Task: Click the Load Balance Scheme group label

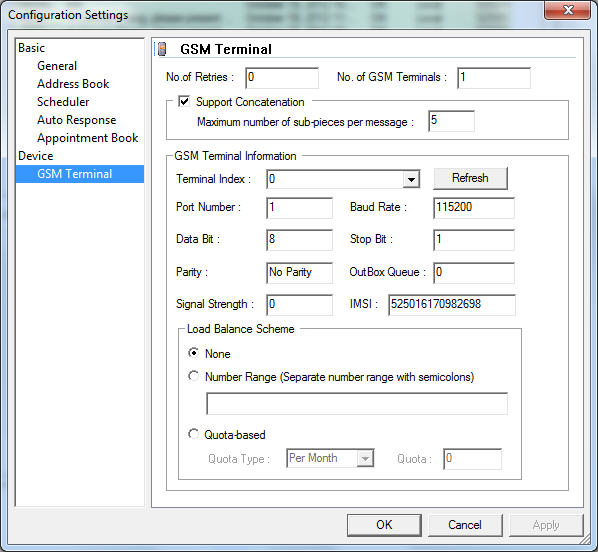Action: (x=241, y=329)
